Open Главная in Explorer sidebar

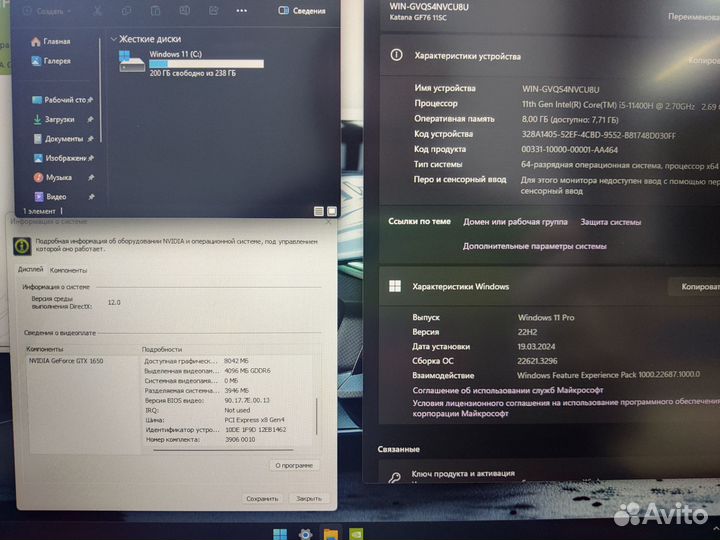pyautogui.click(x=51, y=41)
